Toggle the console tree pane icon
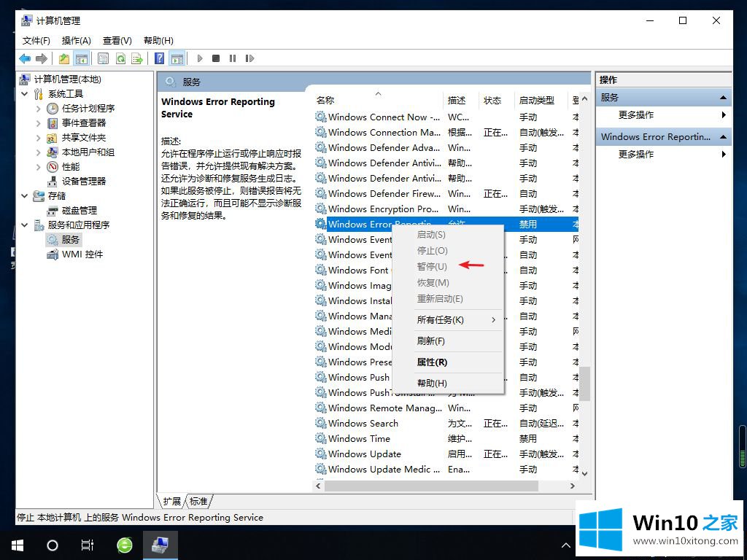Image resolution: width=747 pixels, height=560 pixels. click(82, 58)
